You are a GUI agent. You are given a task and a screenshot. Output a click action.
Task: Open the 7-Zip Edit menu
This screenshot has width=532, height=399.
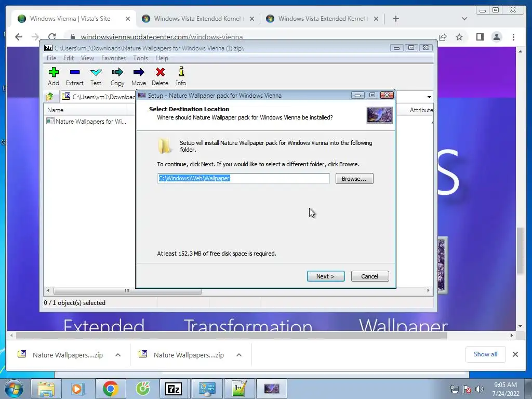point(69,58)
